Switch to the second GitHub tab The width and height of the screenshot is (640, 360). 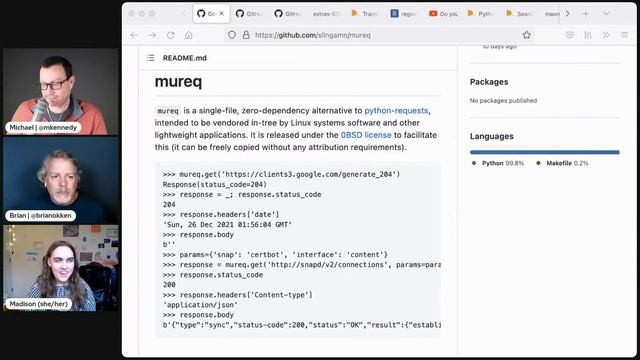[249, 13]
